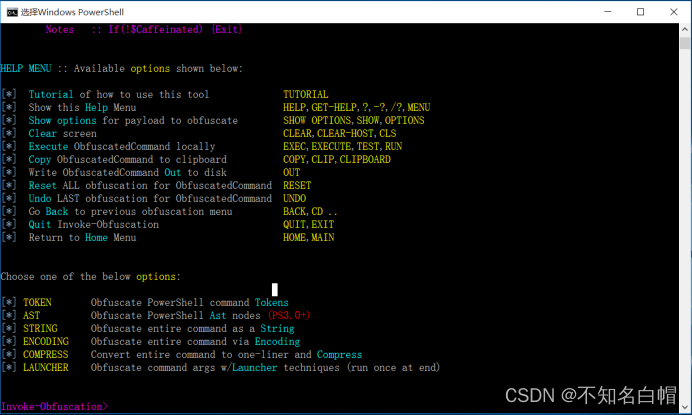Click 'Obfuscate PowerShell command Tokens' description
This screenshot has height=415, width=692.
pyautogui.click(x=190, y=302)
